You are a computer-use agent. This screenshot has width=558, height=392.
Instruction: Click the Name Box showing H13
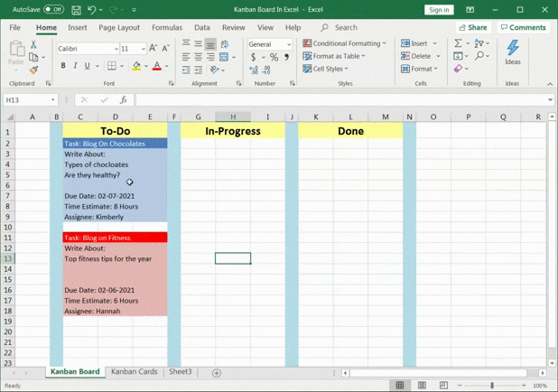click(27, 100)
